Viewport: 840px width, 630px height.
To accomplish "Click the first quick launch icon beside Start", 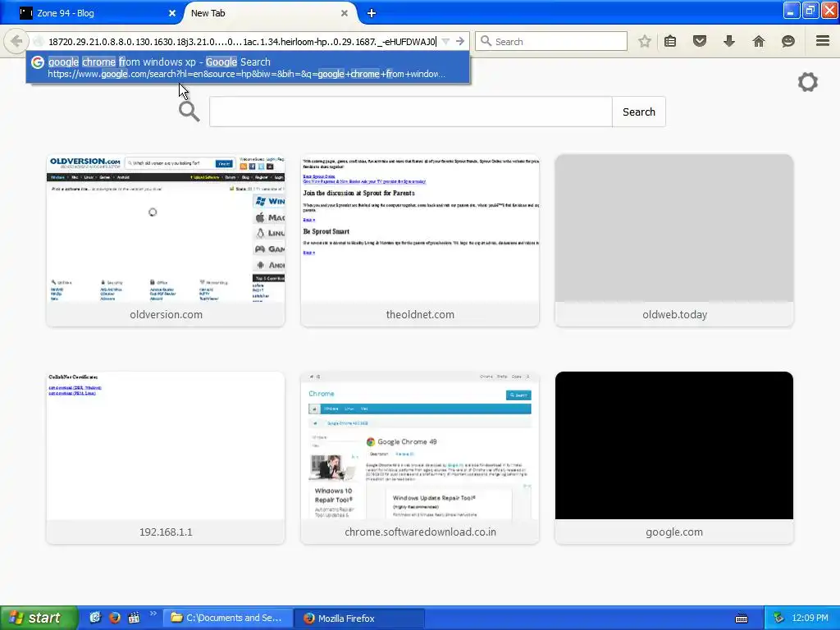I will (x=95, y=618).
